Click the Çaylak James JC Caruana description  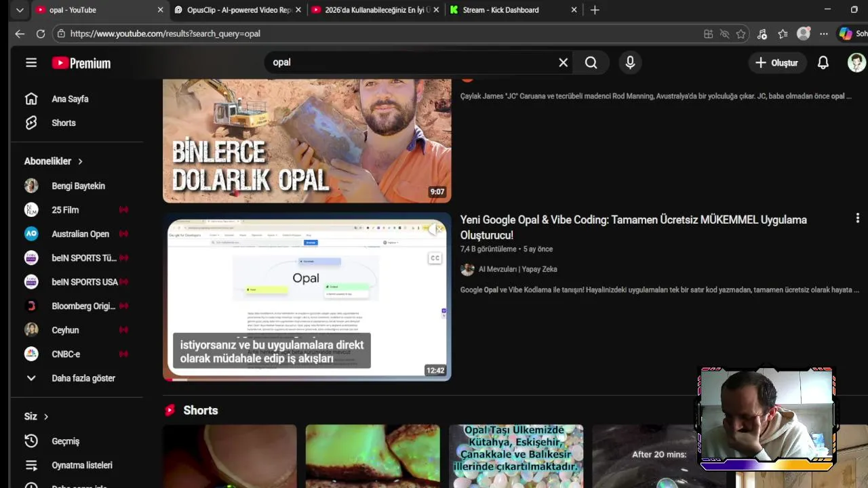click(x=656, y=96)
